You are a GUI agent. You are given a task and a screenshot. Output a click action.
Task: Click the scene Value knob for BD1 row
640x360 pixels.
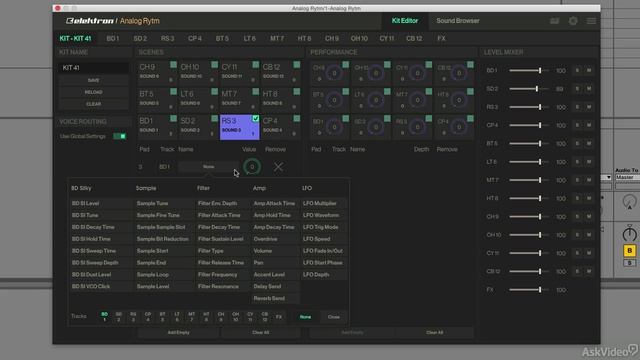pyautogui.click(x=252, y=167)
